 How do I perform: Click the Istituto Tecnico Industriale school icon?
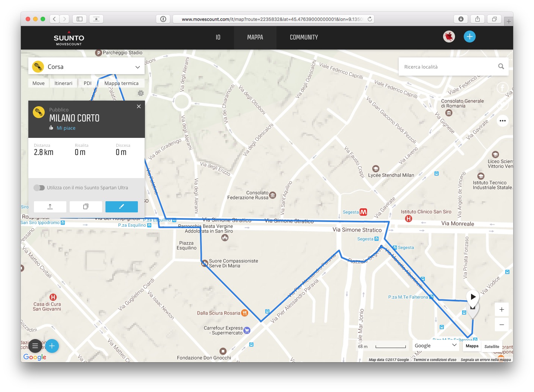coord(481,176)
